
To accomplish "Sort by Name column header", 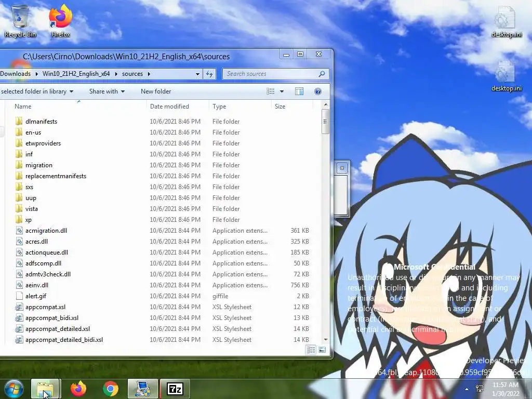I will pyautogui.click(x=76, y=106).
